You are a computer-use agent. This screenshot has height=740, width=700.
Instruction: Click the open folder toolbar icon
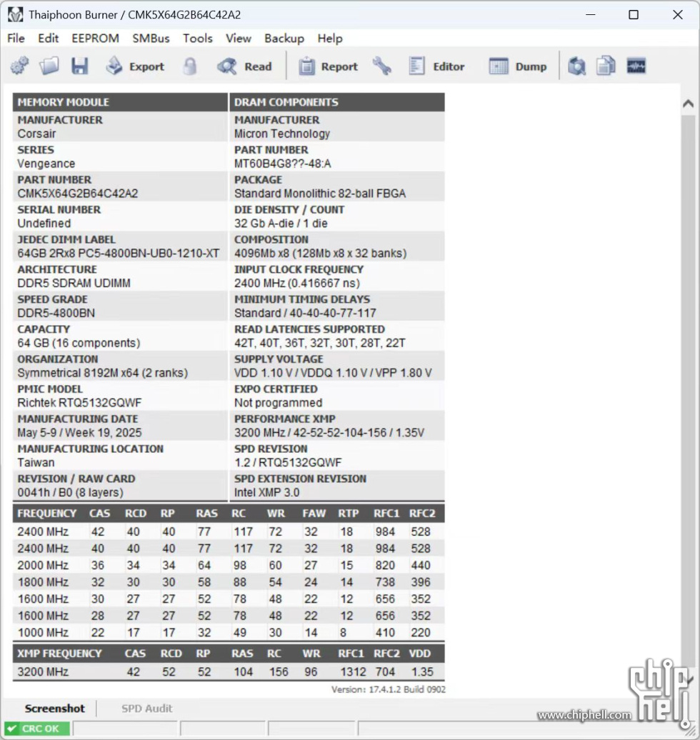coord(49,66)
